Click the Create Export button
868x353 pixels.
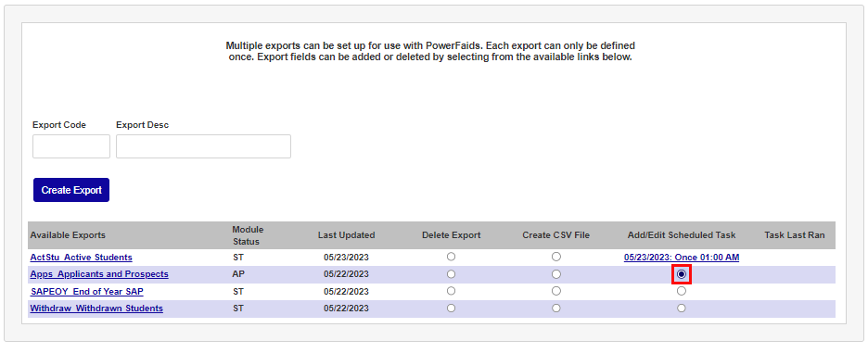tap(71, 190)
